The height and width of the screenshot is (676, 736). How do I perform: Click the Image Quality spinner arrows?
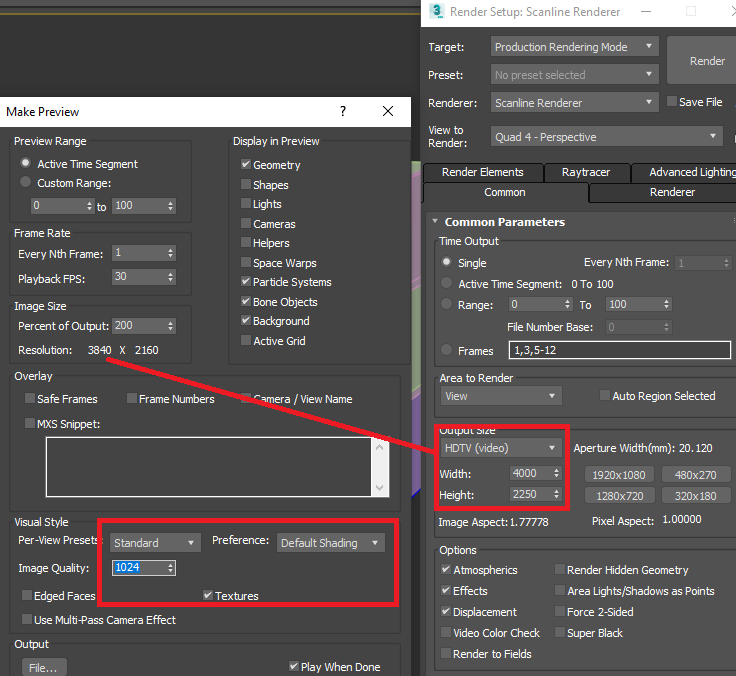tap(170, 568)
